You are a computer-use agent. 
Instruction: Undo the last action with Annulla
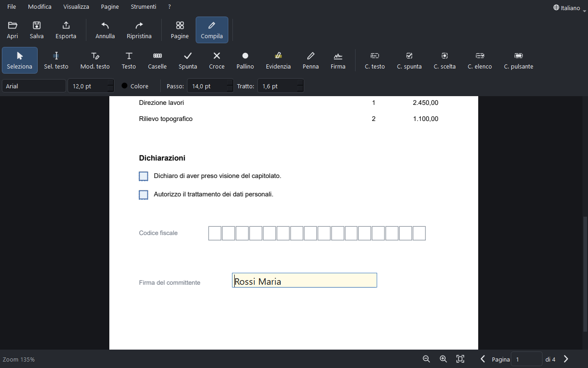tap(105, 30)
